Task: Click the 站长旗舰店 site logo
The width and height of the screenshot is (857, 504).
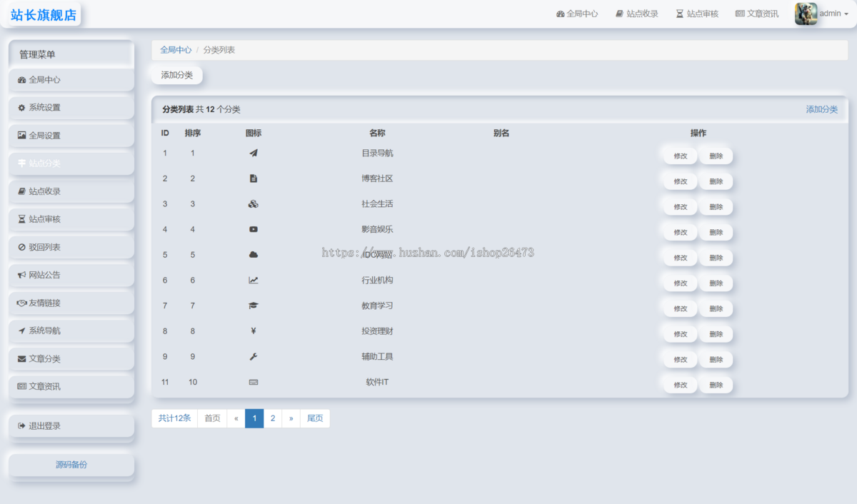Action: click(x=44, y=15)
